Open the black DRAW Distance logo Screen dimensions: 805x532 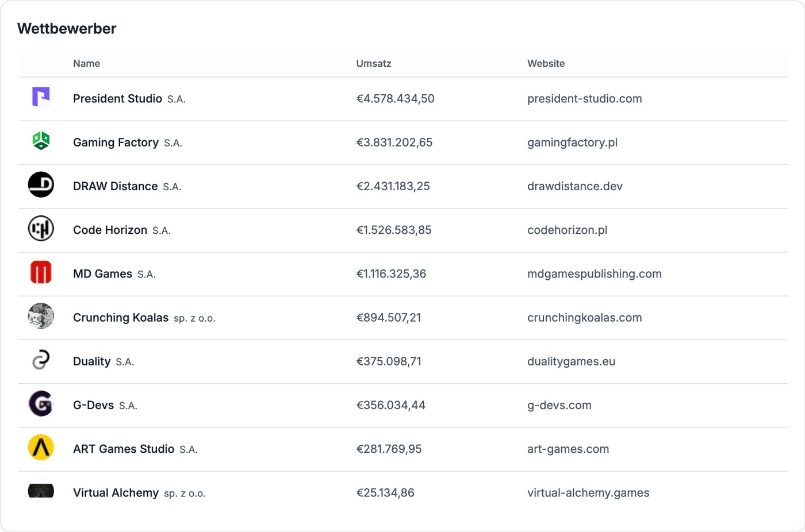click(41, 184)
